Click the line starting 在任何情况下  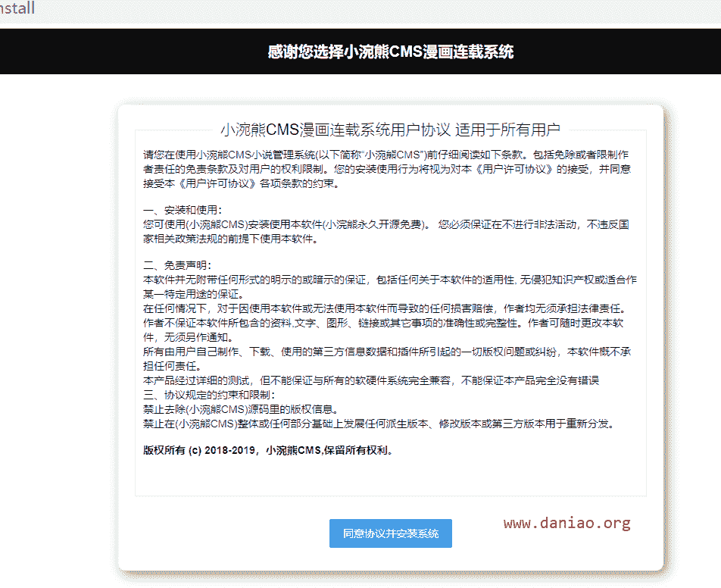(x=385, y=308)
